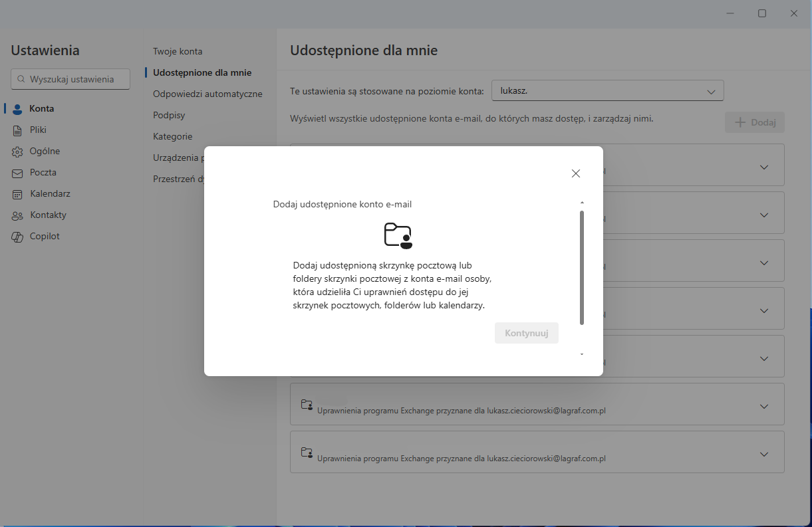Click the dialog scrollbar down arrow
812x527 pixels.
coord(582,354)
